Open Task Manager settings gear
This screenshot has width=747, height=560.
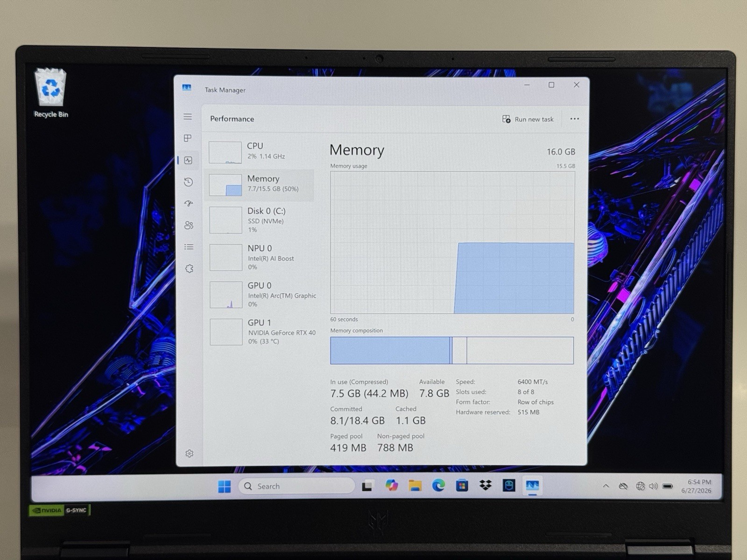pos(189,454)
